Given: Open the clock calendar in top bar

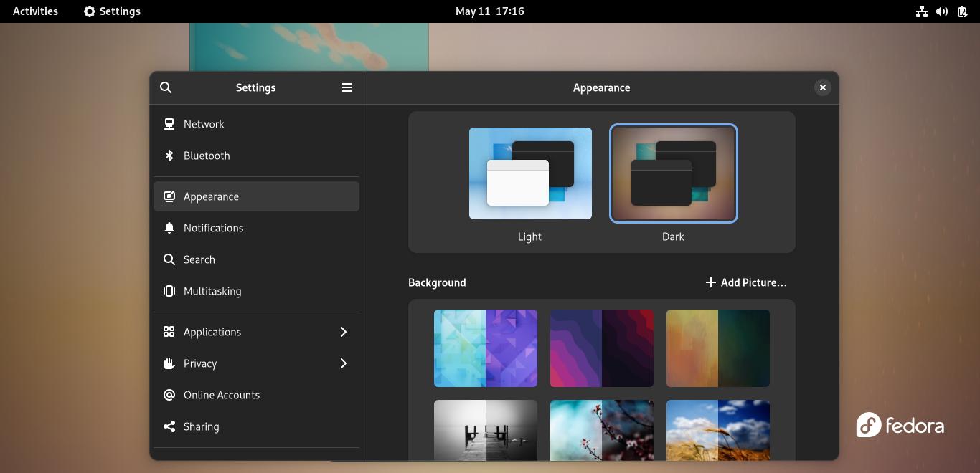Looking at the screenshot, I should pyautogui.click(x=490, y=11).
